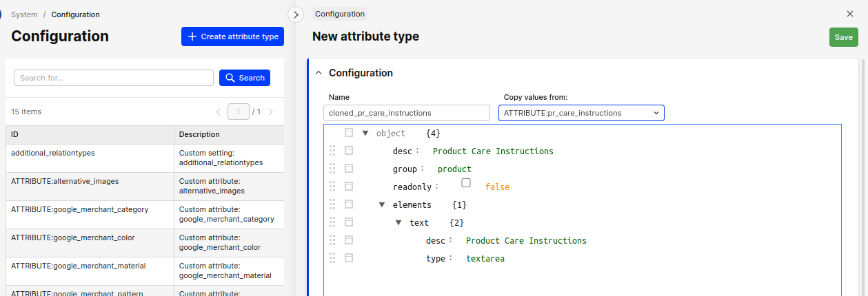The width and height of the screenshot is (868, 296).
Task: Focus the Search for input field
Action: (114, 78)
